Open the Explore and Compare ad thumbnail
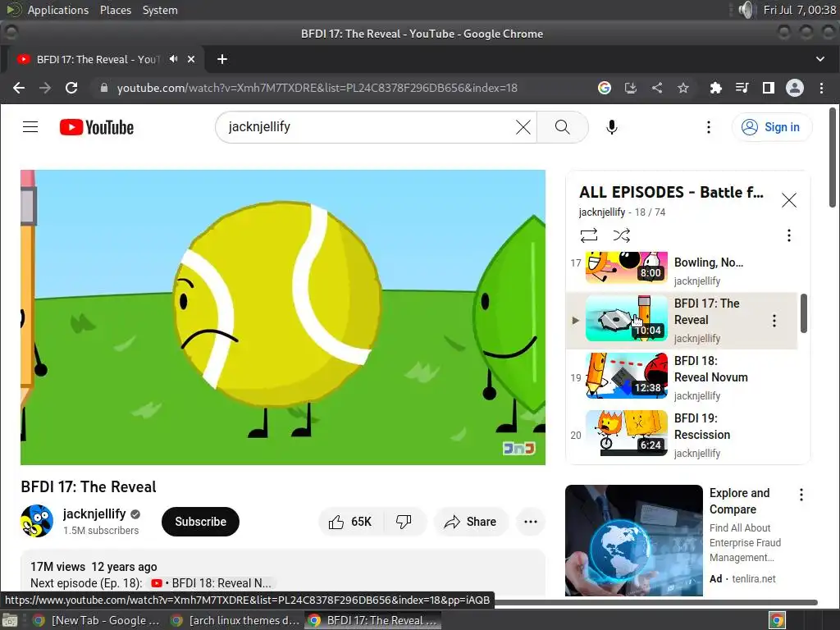The image size is (840, 630). click(634, 540)
